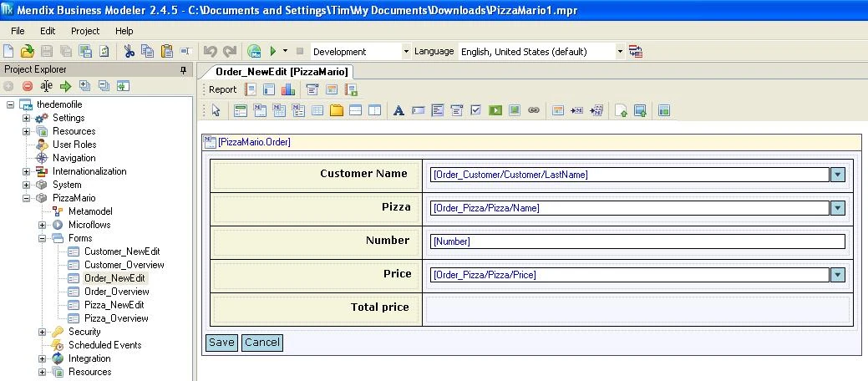Image resolution: width=868 pixels, height=381 pixels.
Task: Collapse the PizzaMario module node
Action: pos(27,198)
